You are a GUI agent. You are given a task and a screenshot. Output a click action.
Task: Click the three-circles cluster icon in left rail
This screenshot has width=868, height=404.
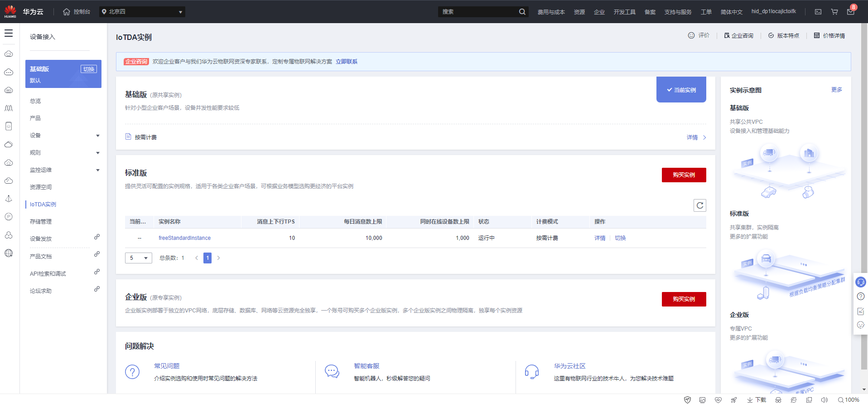coord(9,235)
